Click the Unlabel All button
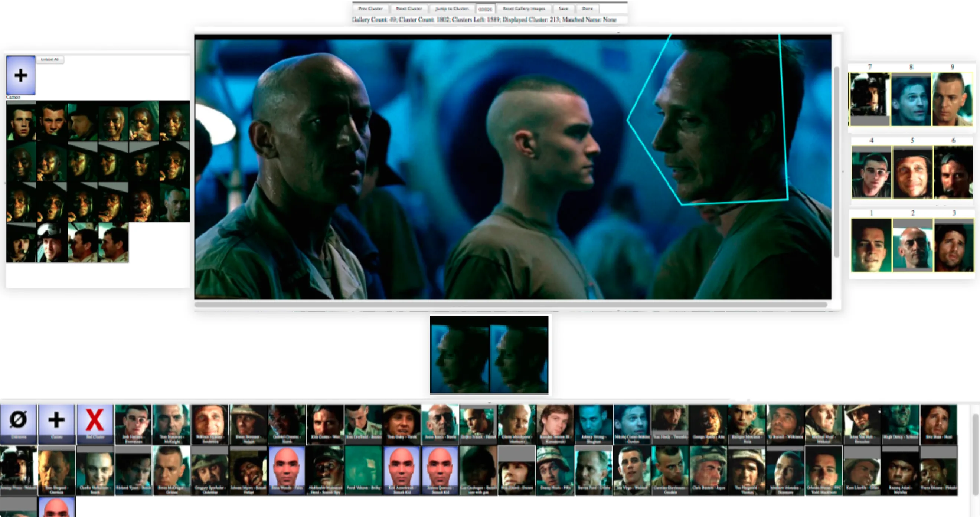The width and height of the screenshot is (980, 517). [50, 60]
